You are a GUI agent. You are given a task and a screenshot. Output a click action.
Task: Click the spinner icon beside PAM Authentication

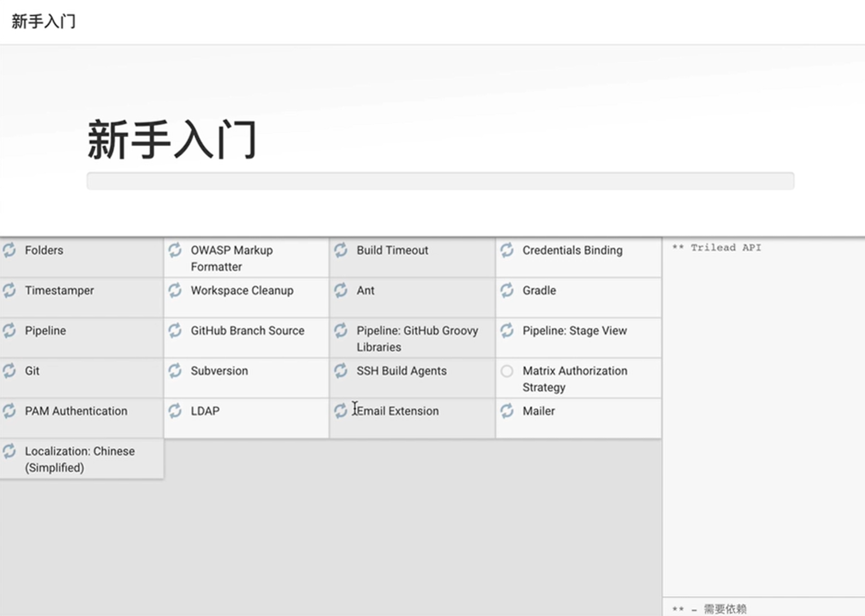10,411
